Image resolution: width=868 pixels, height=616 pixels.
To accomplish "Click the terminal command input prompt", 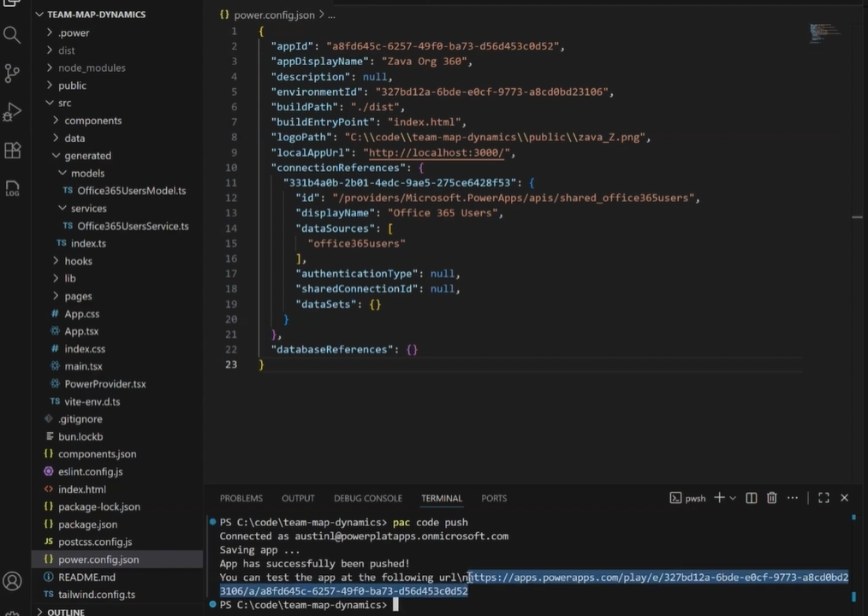I will 395,605.
